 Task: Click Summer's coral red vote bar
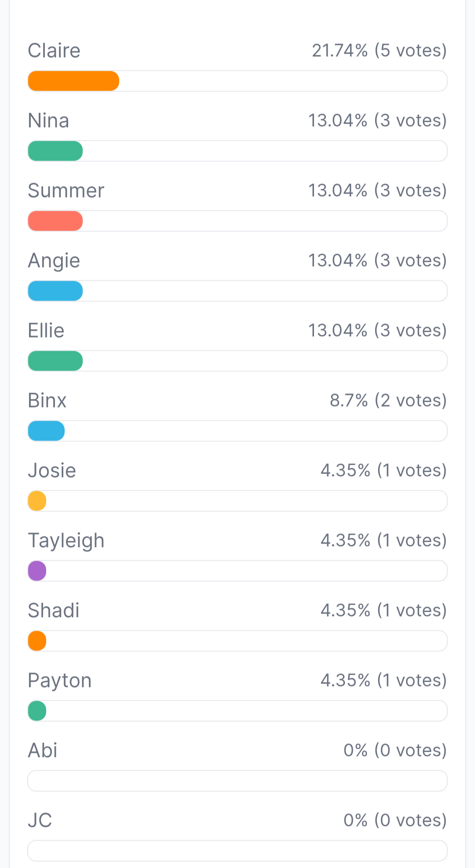tap(55, 221)
